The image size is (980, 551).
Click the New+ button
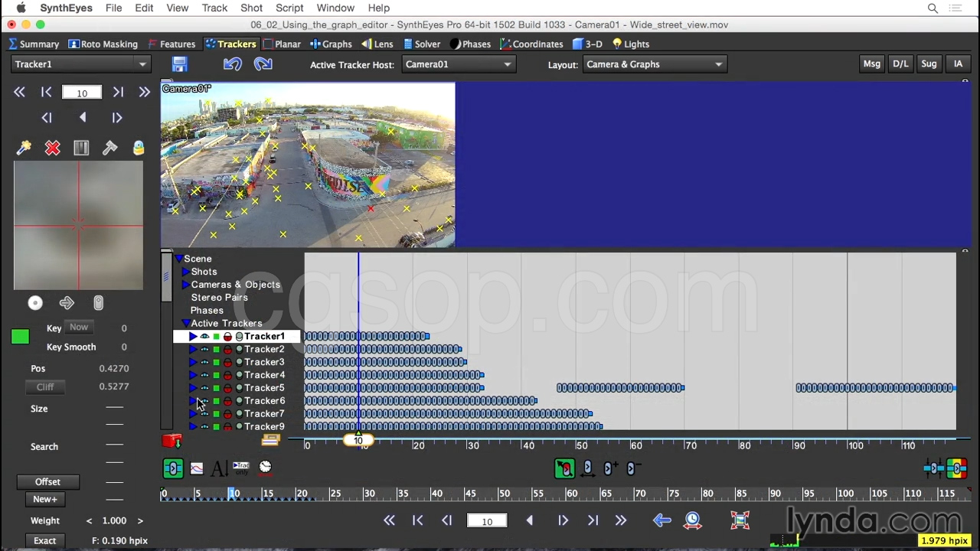point(45,500)
